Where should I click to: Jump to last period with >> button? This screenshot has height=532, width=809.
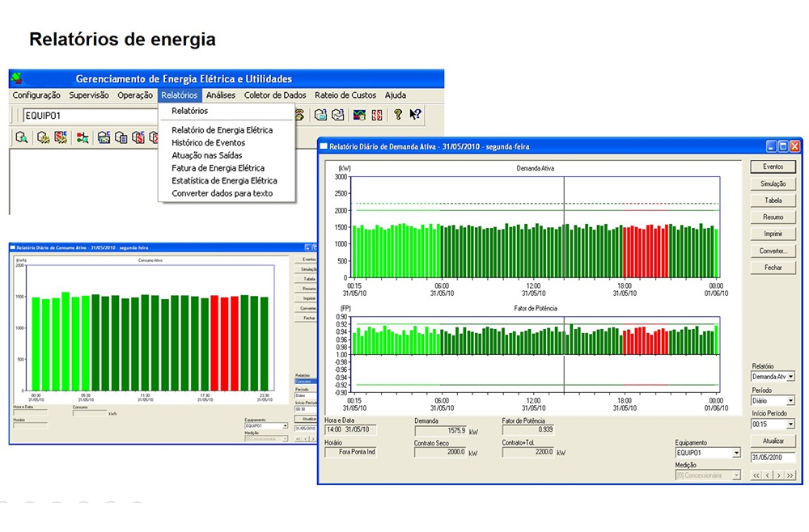pos(790,475)
